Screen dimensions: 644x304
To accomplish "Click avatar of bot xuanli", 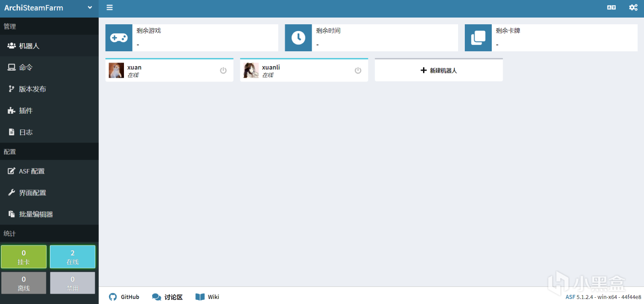I will click(251, 71).
